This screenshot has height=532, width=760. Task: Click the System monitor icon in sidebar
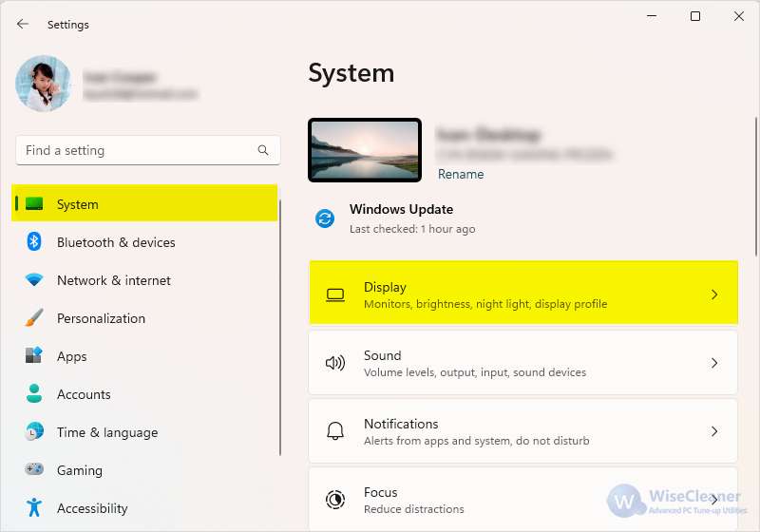(34, 204)
